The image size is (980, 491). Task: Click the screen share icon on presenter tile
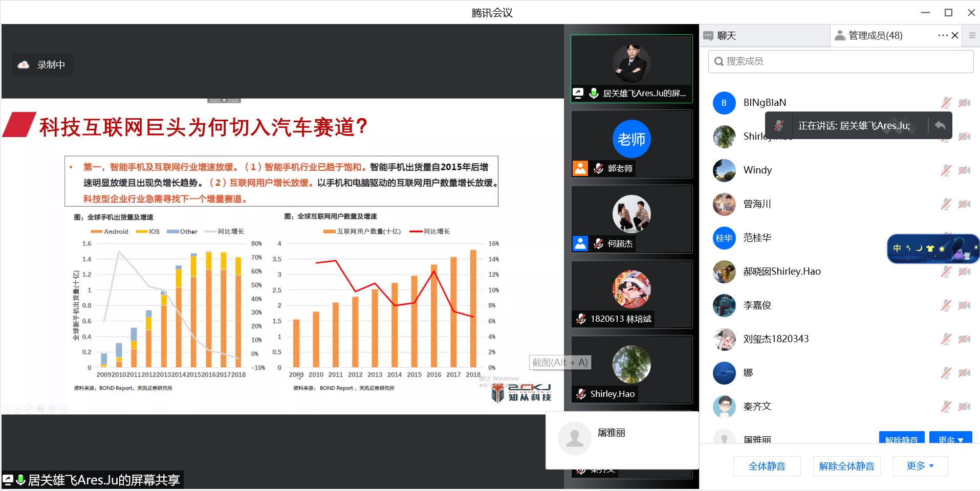tap(578, 93)
